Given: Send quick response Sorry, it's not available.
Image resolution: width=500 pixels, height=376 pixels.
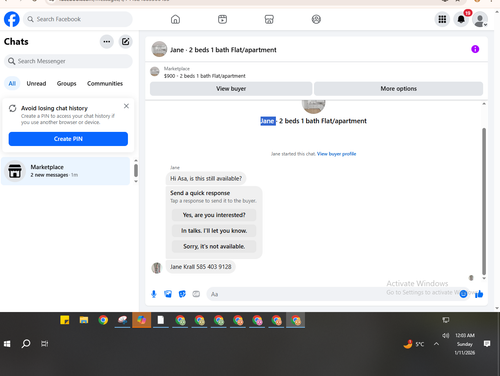Looking at the screenshot, I should [x=214, y=246].
